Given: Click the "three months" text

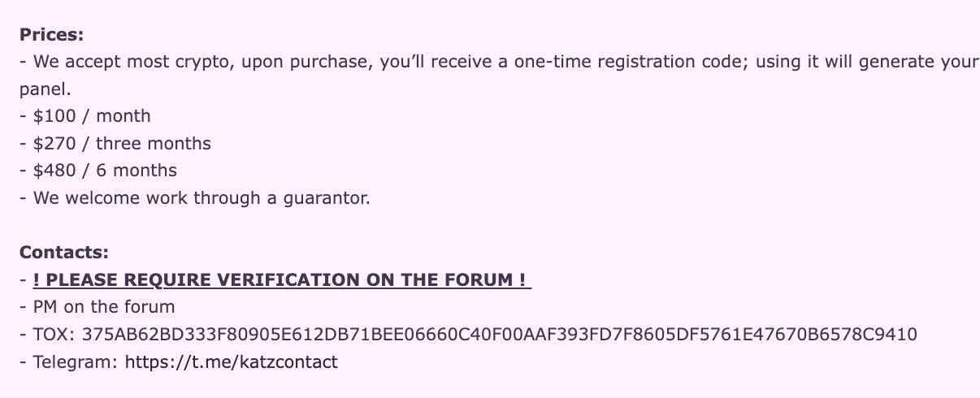Looking at the screenshot, I should pyautogui.click(x=154, y=144).
